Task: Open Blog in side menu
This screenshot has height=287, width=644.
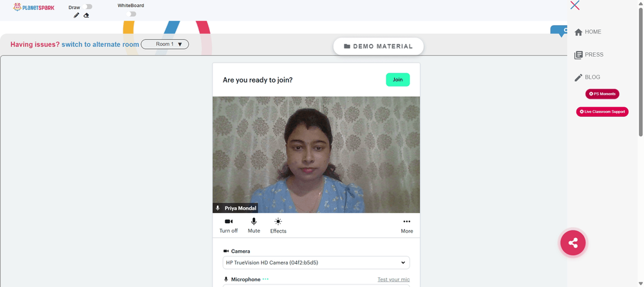Action: pyautogui.click(x=587, y=77)
